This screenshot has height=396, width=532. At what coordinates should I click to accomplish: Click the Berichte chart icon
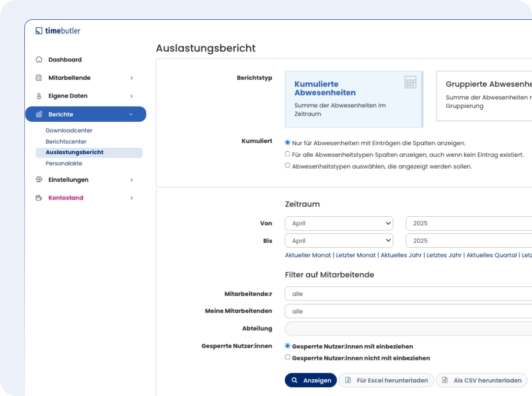point(39,115)
